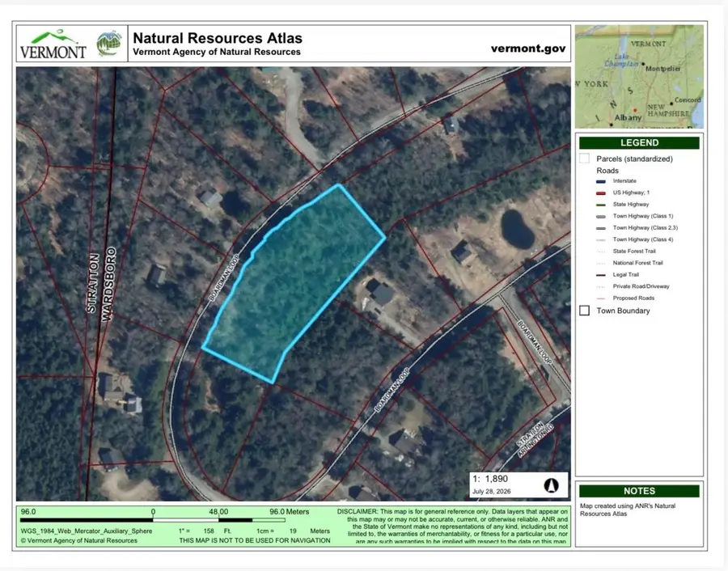
Task: Click the Proposed Roads legend entry
Action: click(633, 298)
